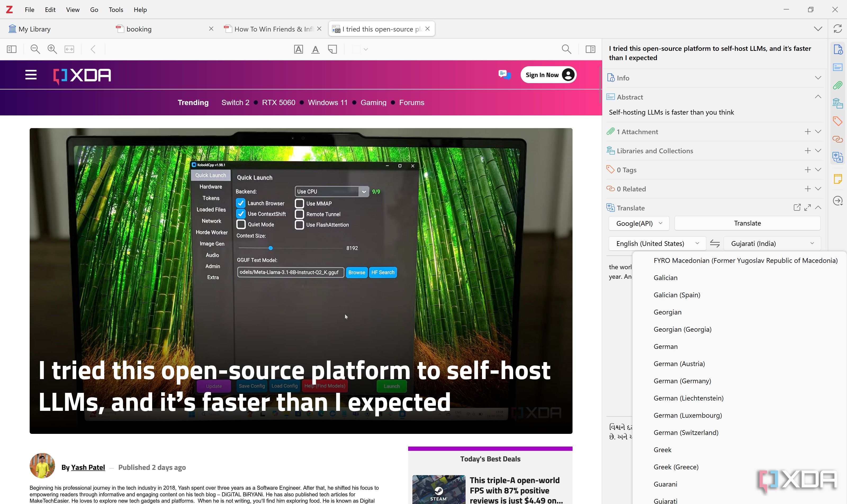Click the zoom in magnifier icon
This screenshot has height=504, width=847.
[x=52, y=49]
